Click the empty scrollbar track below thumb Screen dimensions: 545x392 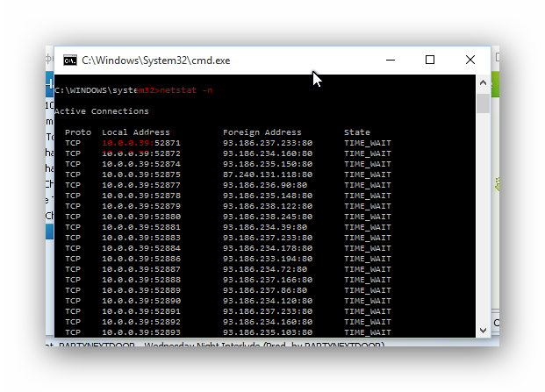483,218
